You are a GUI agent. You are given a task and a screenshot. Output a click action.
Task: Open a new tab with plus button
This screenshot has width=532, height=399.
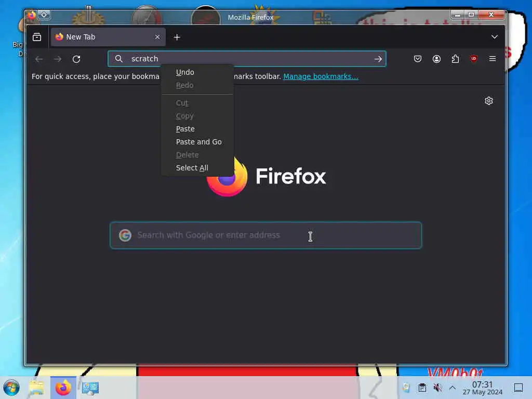[x=177, y=37]
